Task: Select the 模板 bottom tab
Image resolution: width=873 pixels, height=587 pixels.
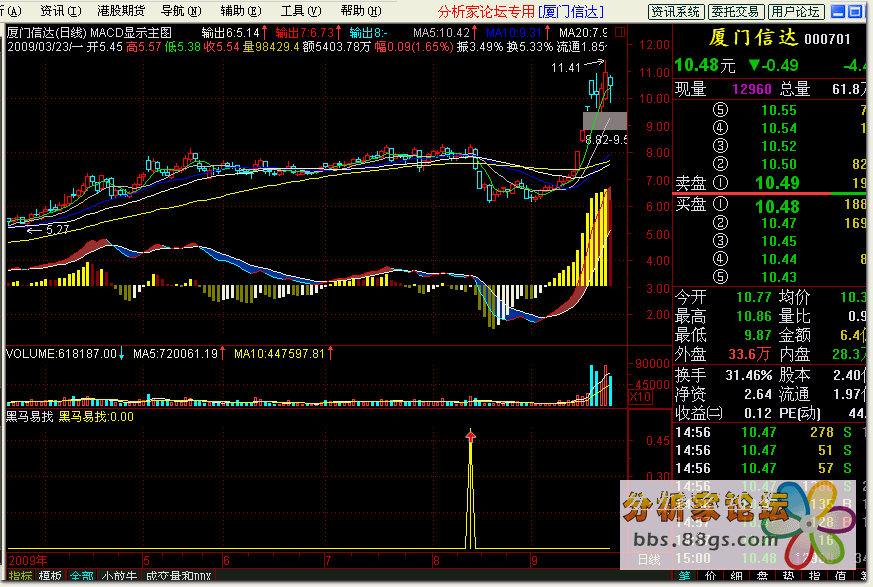Action: tap(50, 576)
